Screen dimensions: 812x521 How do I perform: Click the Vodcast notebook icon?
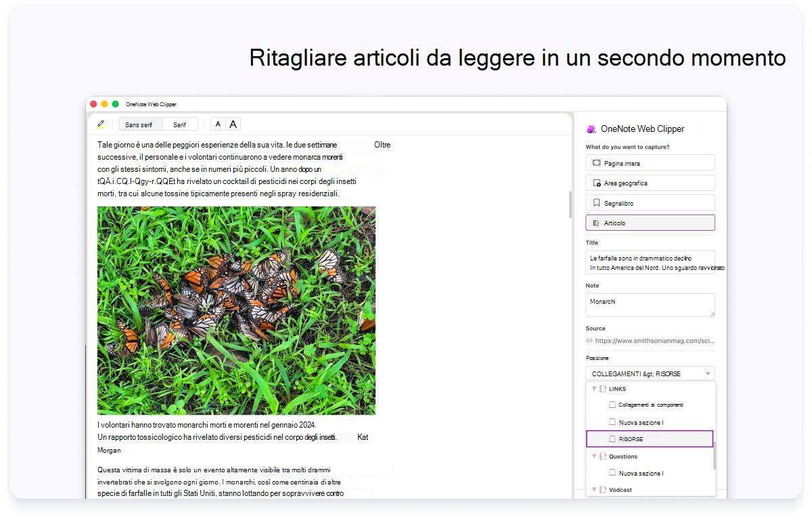click(603, 489)
